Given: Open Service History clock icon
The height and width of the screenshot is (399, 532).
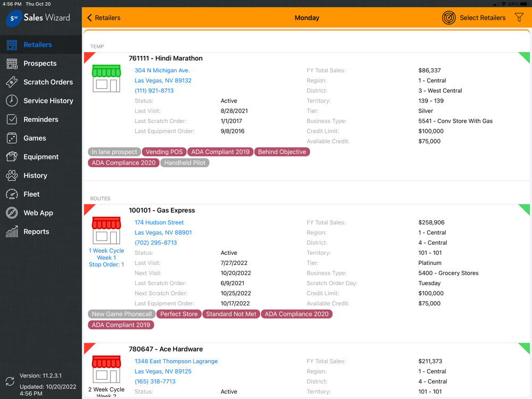Looking at the screenshot, I should point(12,101).
